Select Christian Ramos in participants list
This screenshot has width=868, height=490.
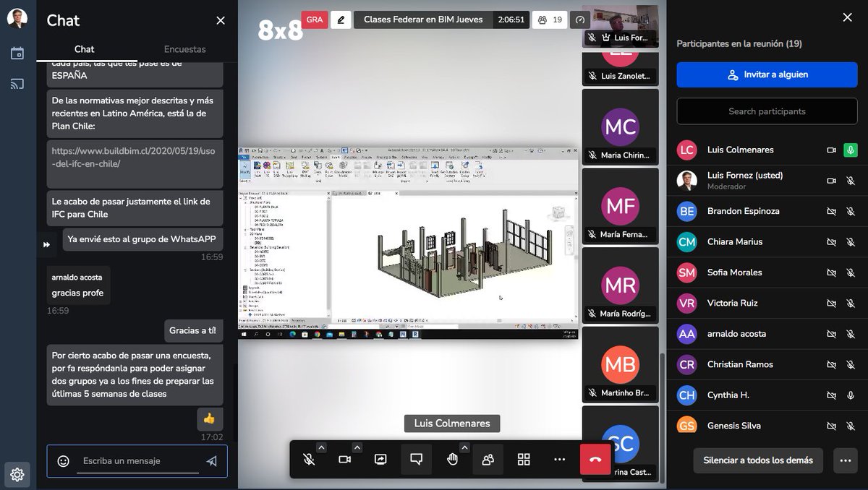(767, 364)
